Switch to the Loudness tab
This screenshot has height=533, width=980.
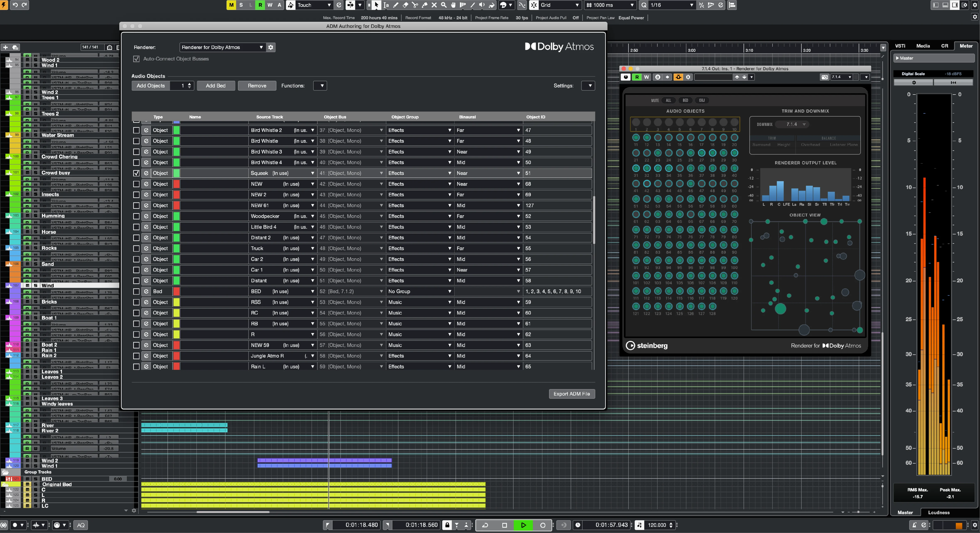tap(938, 512)
